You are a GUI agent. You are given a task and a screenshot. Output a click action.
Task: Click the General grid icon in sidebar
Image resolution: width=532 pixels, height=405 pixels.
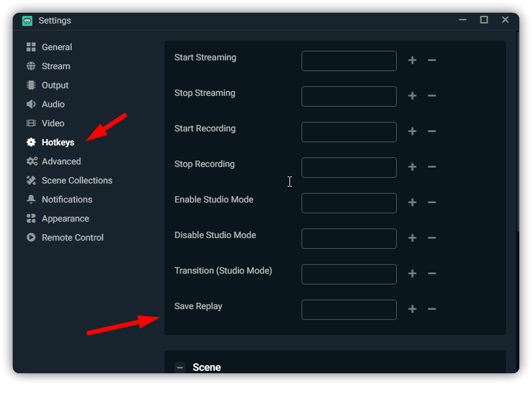[30, 47]
